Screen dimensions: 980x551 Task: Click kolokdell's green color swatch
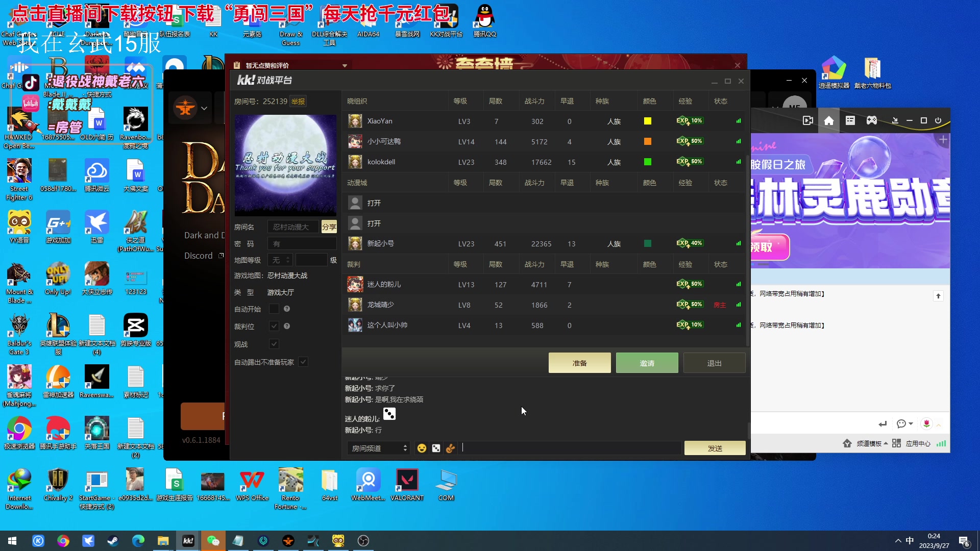(648, 162)
